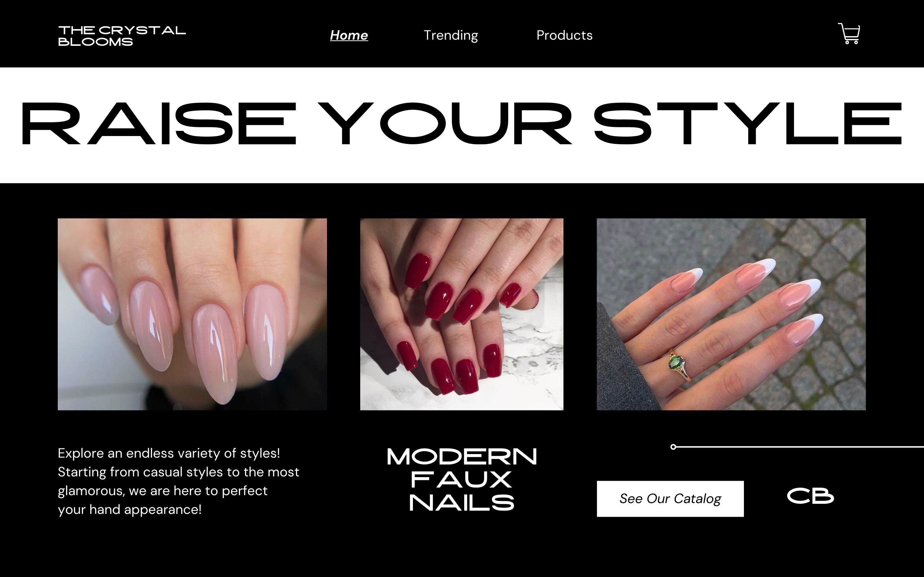The height and width of the screenshot is (577, 924).
Task: Open the Trending menu item
Action: pyautogui.click(x=450, y=35)
